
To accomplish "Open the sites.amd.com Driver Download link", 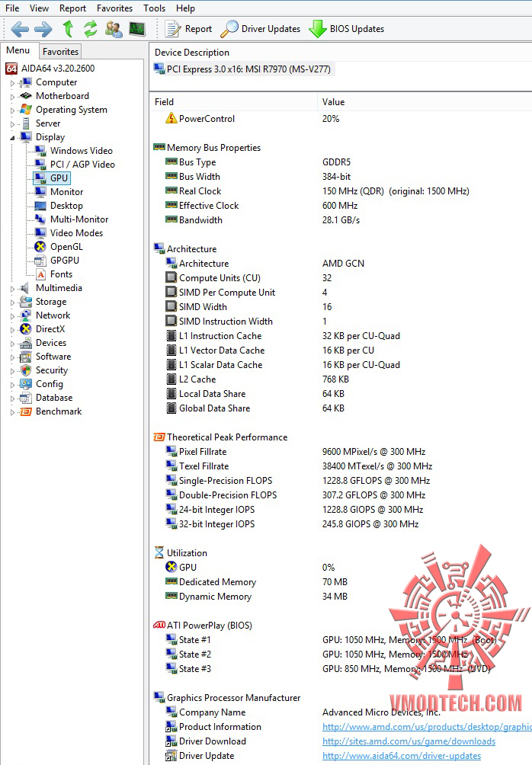I will (x=409, y=741).
